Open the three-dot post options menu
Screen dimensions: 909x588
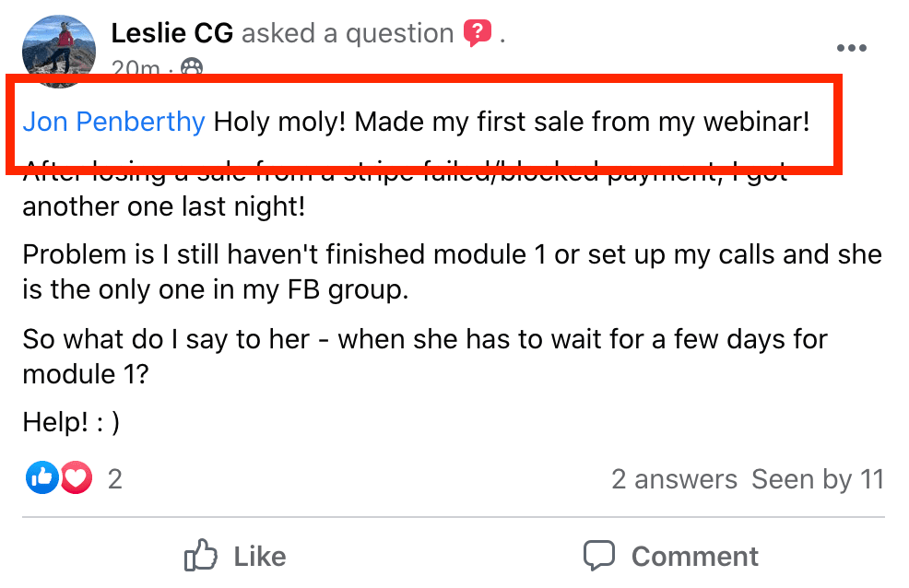(x=852, y=48)
